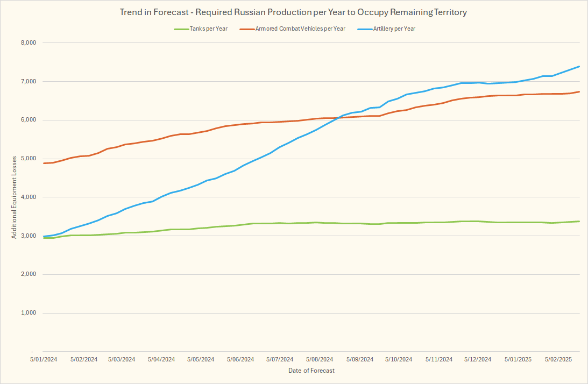Select the Artillery per Year legend entry
Viewport: 588px width, 384px height.
[x=394, y=29]
